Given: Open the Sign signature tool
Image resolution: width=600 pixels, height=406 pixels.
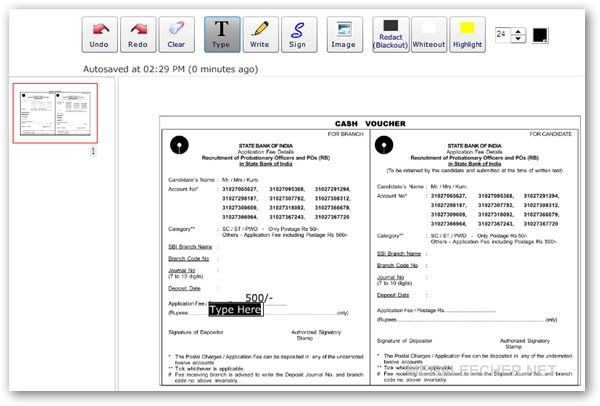Looking at the screenshot, I should (299, 34).
